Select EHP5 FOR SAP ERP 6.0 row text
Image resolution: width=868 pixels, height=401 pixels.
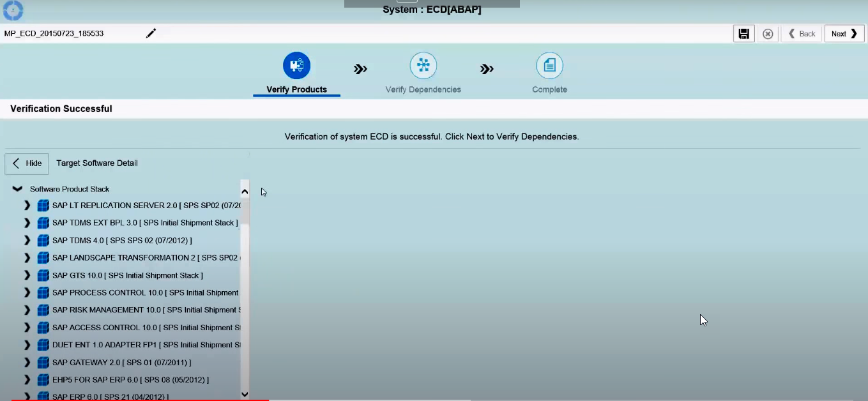point(130,380)
